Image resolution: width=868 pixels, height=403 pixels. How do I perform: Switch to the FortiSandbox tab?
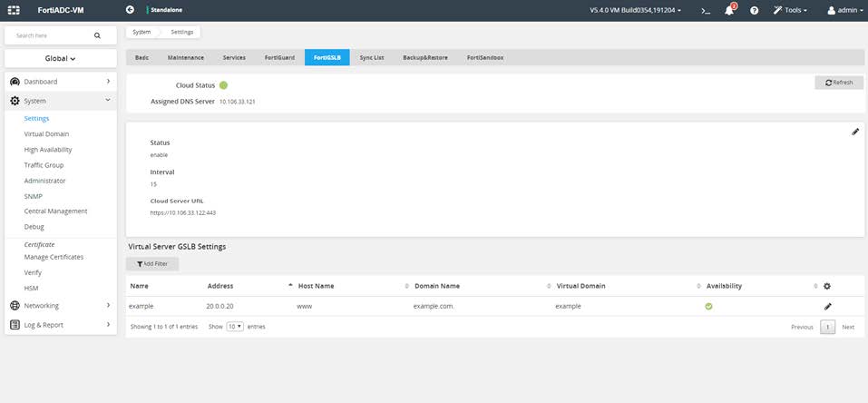(x=485, y=58)
